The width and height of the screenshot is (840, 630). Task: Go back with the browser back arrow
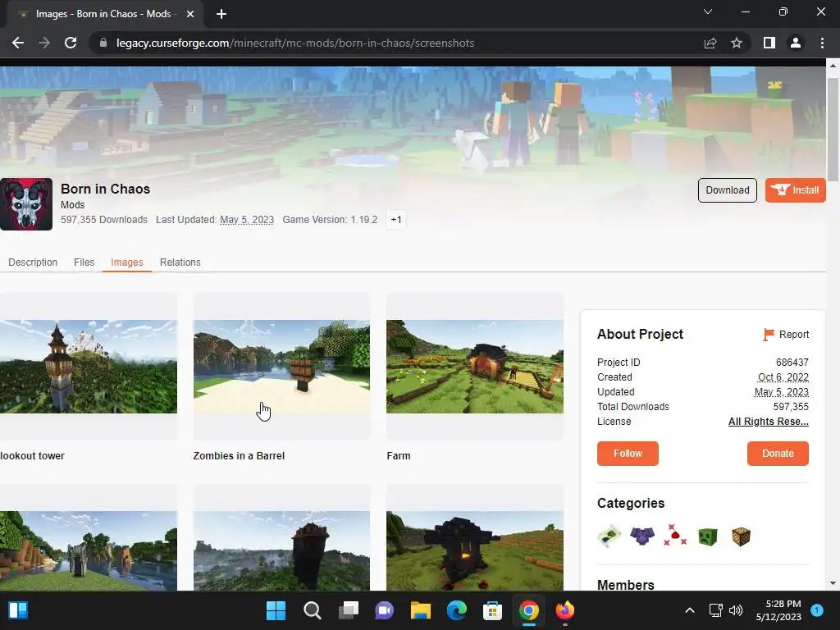point(18,43)
